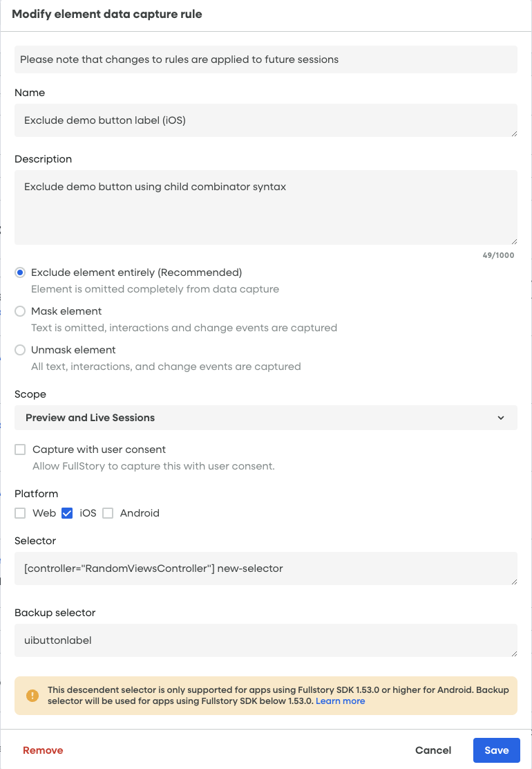This screenshot has width=532, height=769.
Task: Grab the Description field resize handle
Action: tap(513, 241)
